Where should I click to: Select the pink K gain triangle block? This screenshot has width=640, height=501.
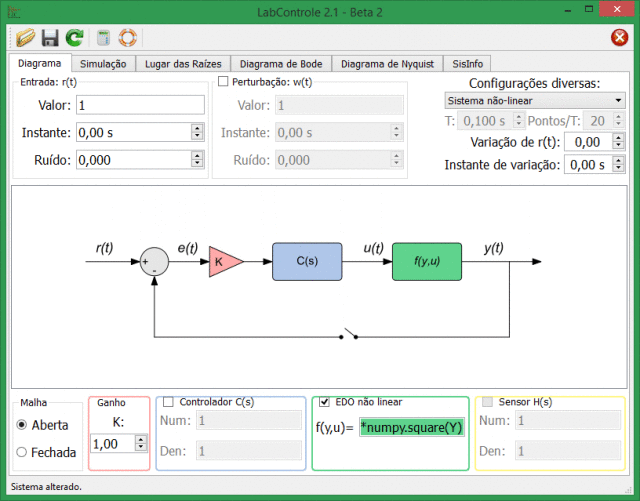226,261
